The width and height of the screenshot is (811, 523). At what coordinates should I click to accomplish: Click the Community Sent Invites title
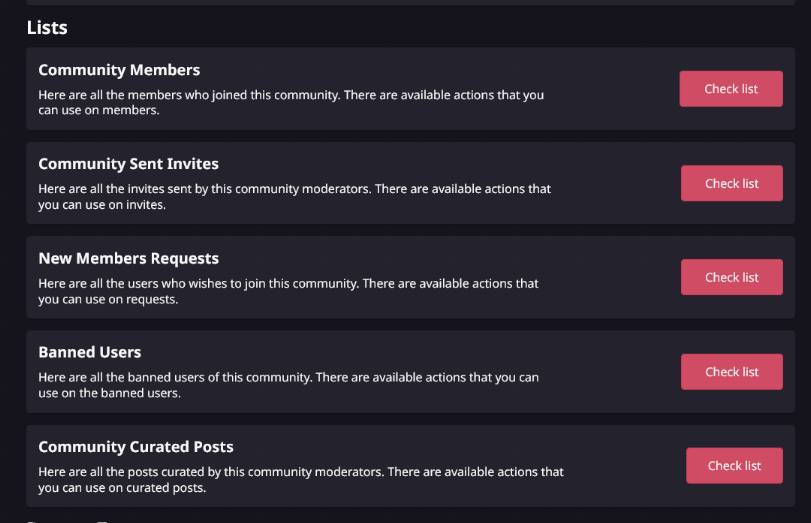(x=128, y=164)
